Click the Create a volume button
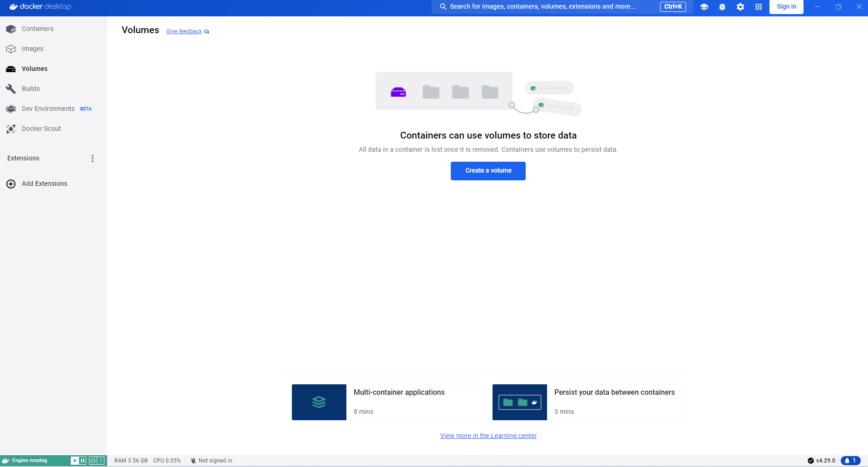 (x=488, y=171)
